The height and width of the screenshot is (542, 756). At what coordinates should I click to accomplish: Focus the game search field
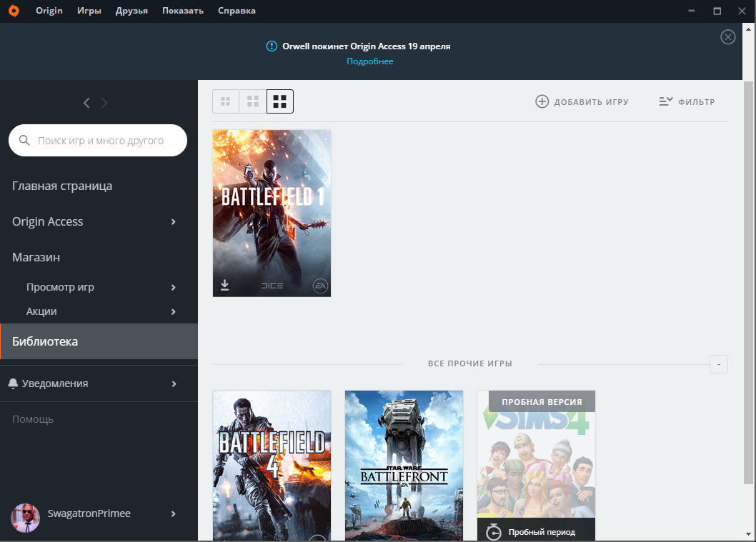coord(98,140)
